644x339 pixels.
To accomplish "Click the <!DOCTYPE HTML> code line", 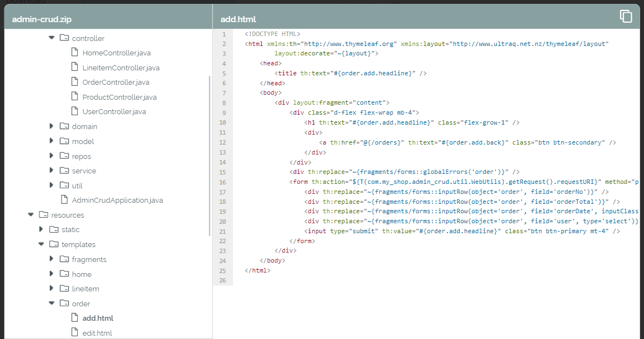I will point(272,34).
